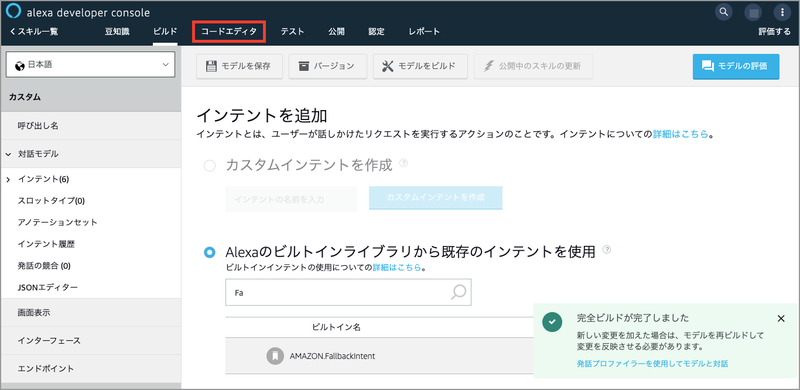
Task: Click the floppy disk save icon
Action: 211,66
